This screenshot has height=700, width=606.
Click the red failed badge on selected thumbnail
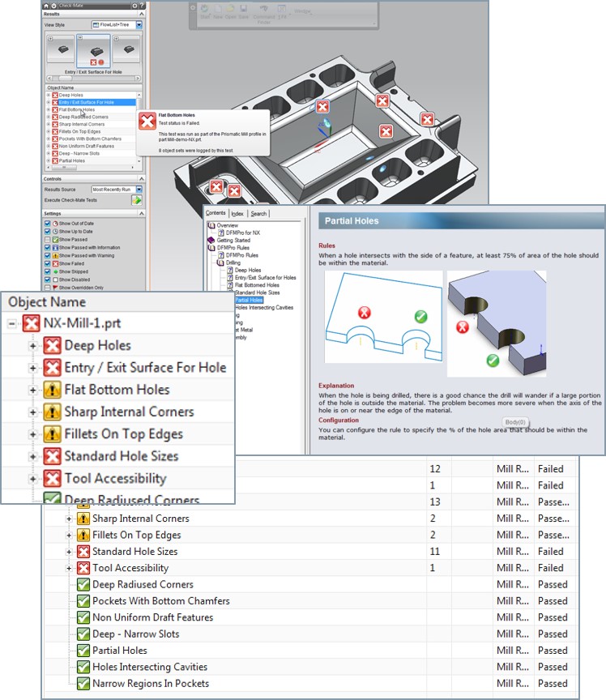[x=93, y=62]
